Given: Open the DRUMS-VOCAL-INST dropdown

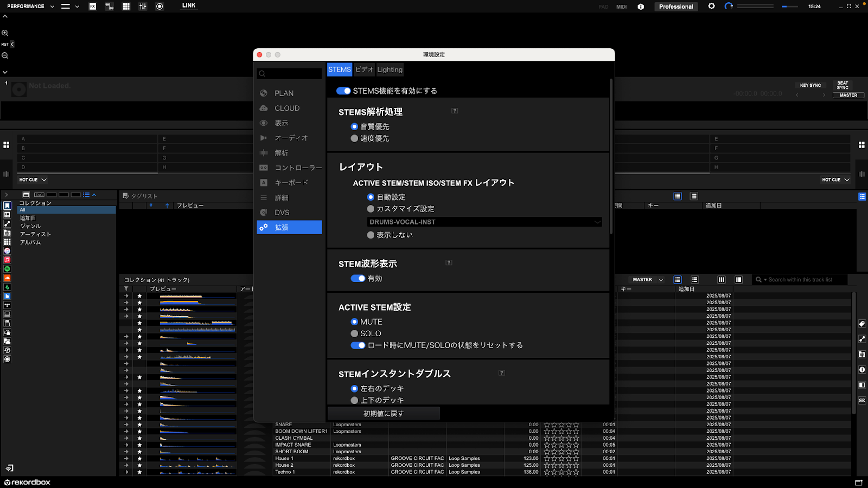Looking at the screenshot, I should tap(484, 222).
